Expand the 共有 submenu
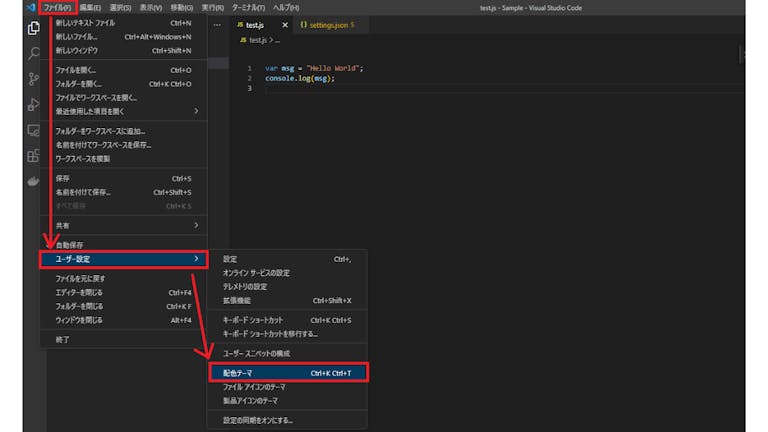Image resolution: width=768 pixels, height=432 pixels. tap(123, 225)
